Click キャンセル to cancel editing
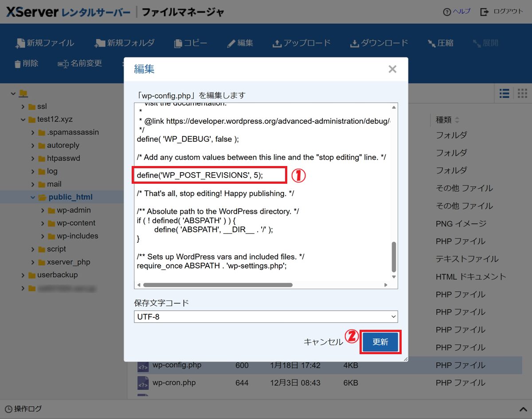Image resolution: width=532 pixels, height=419 pixels. pos(323,342)
